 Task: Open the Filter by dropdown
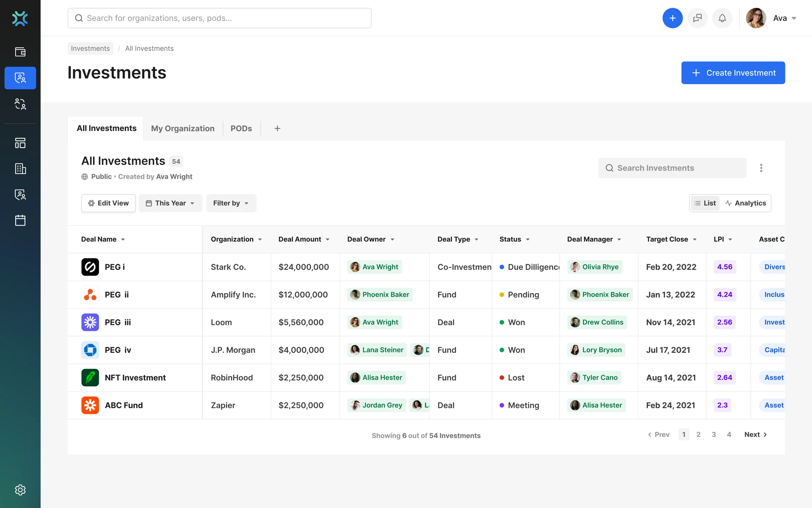click(x=231, y=203)
